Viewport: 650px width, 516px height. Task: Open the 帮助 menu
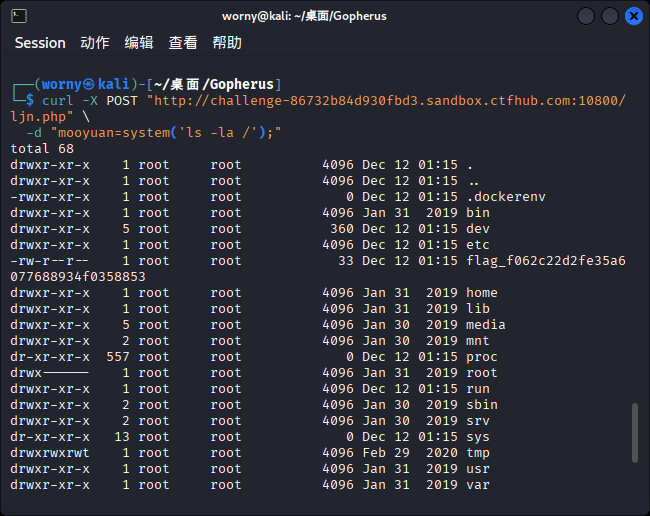click(x=227, y=43)
